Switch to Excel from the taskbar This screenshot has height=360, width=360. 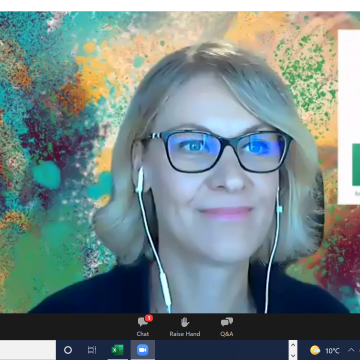117,350
